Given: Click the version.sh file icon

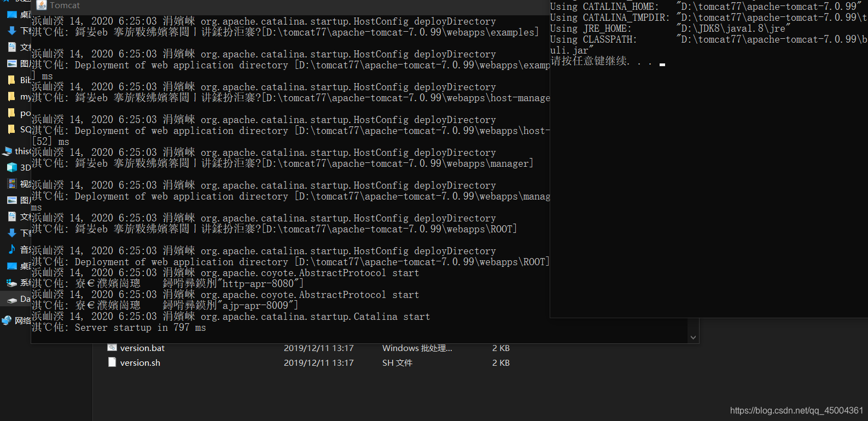Looking at the screenshot, I should tap(112, 362).
